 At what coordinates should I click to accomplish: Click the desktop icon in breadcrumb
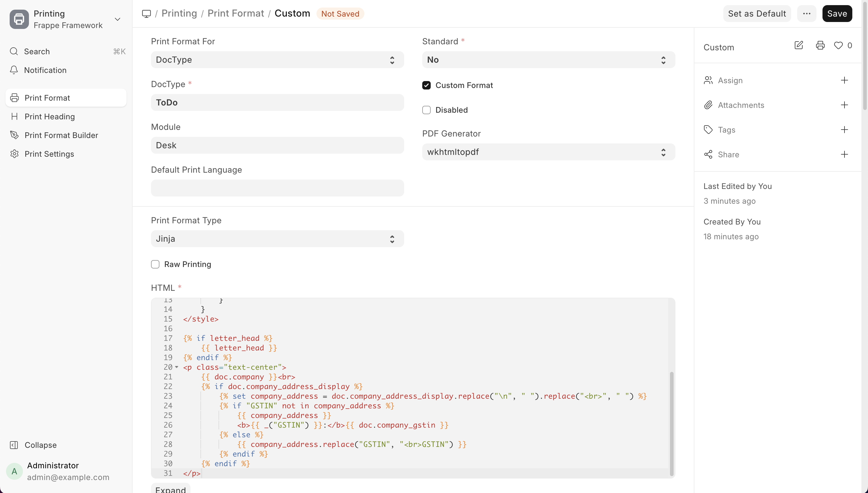[x=146, y=14]
